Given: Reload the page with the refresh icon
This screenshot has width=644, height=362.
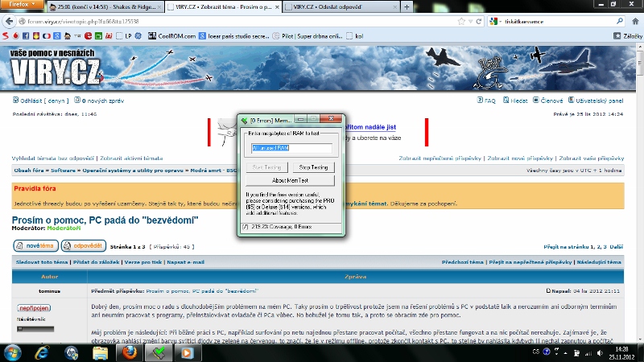Looking at the screenshot, I should [x=478, y=22].
